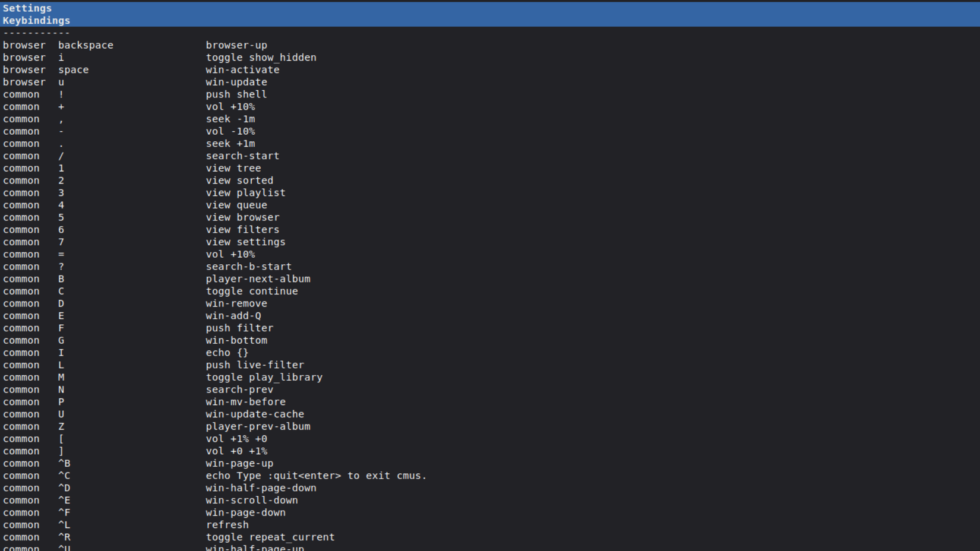Select the 'win-remove' keybinding row

(490, 303)
